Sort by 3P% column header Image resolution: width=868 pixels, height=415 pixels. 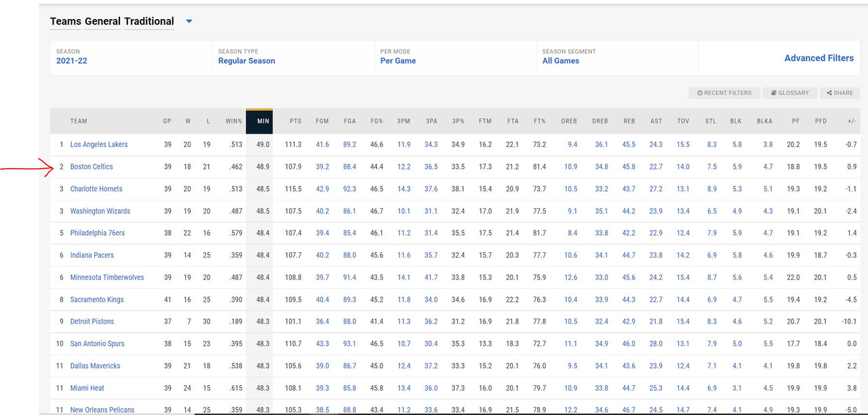point(458,121)
